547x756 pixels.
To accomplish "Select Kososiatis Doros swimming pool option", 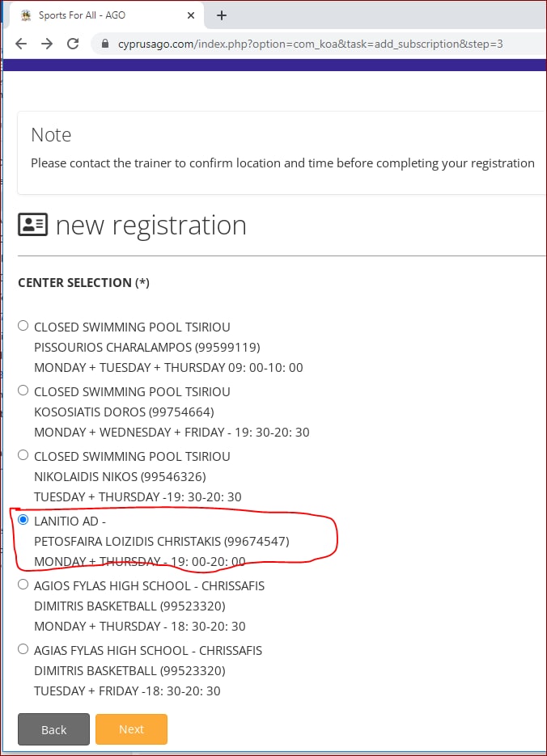I will tap(23, 391).
